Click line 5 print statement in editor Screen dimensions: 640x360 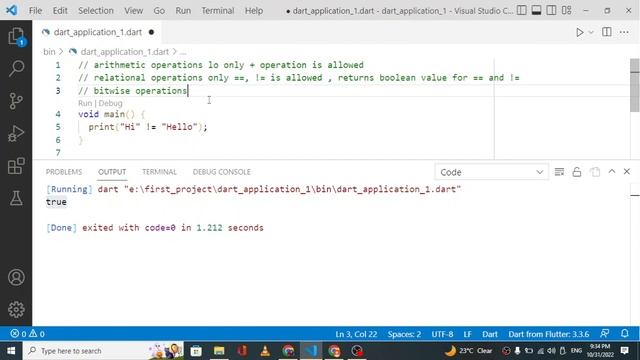148,127
